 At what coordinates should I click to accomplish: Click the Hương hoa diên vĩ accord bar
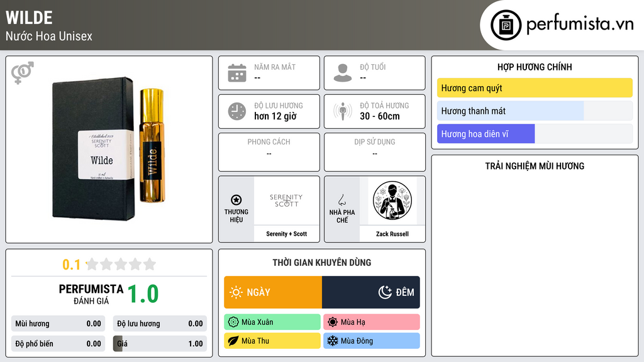pos(535,134)
